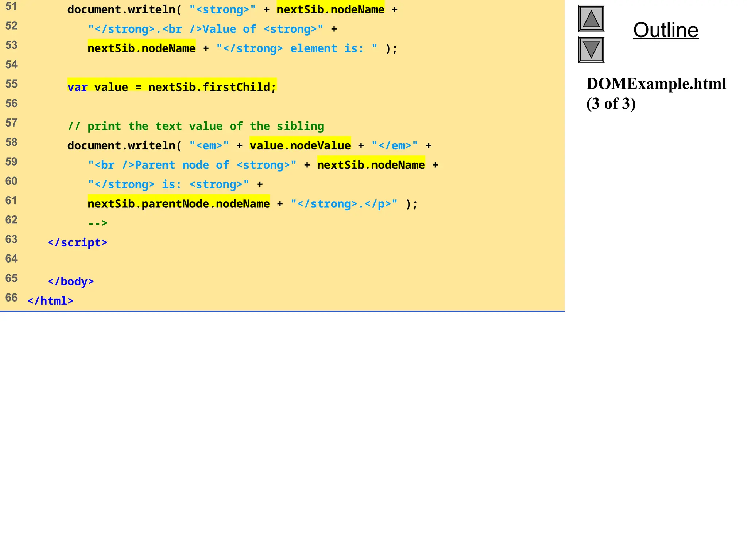Click highlighted value.nodeValue on line 58
Viewport: 747px width, 560px height.
pyautogui.click(x=300, y=145)
